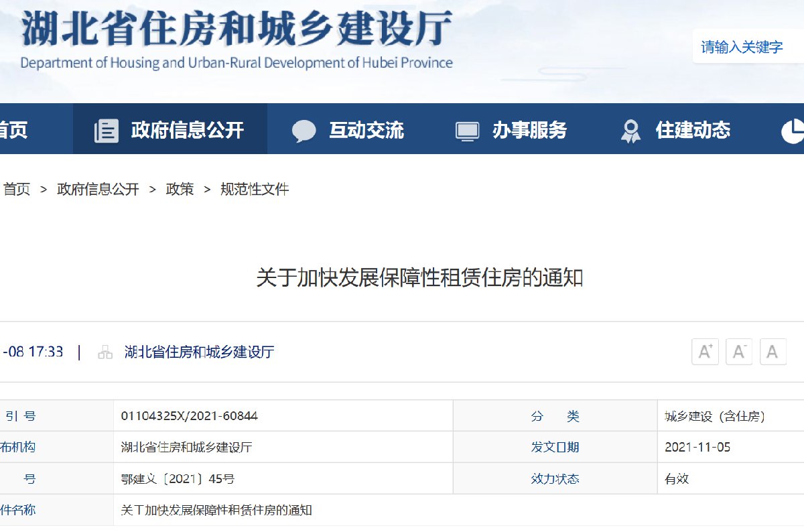Go to 首页 in the breadcrumb
This screenshot has width=804, height=532.
(x=17, y=190)
